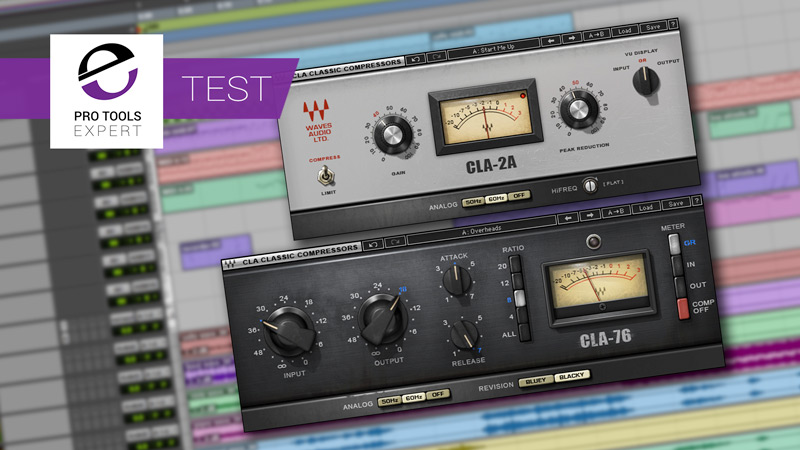Go to previous preset in CLA-2A
Image resolution: width=800 pixels, height=450 pixels.
[x=551, y=40]
